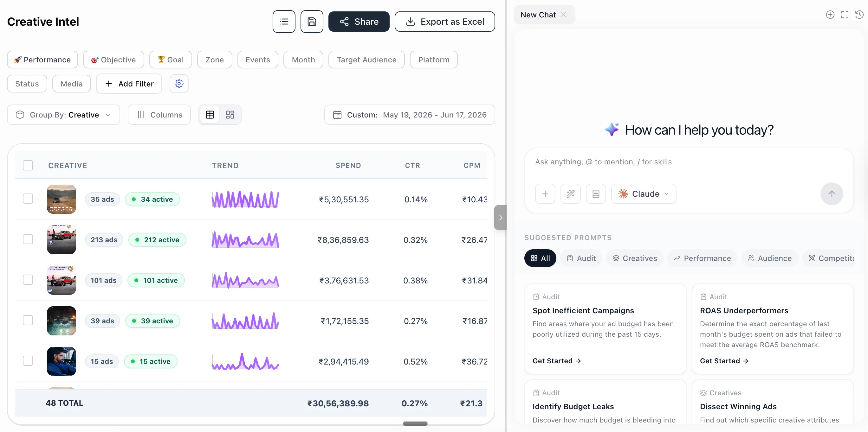Click the trend sparkline for 101 ads row

point(245,280)
